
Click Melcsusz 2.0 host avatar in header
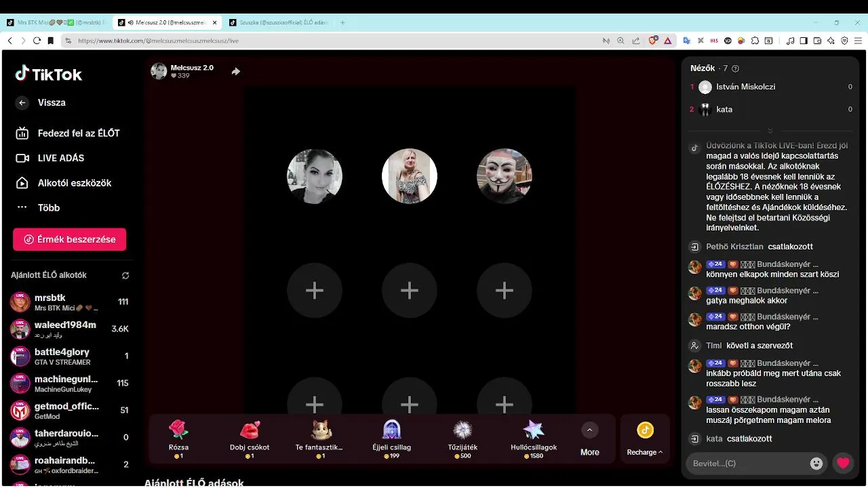point(159,71)
